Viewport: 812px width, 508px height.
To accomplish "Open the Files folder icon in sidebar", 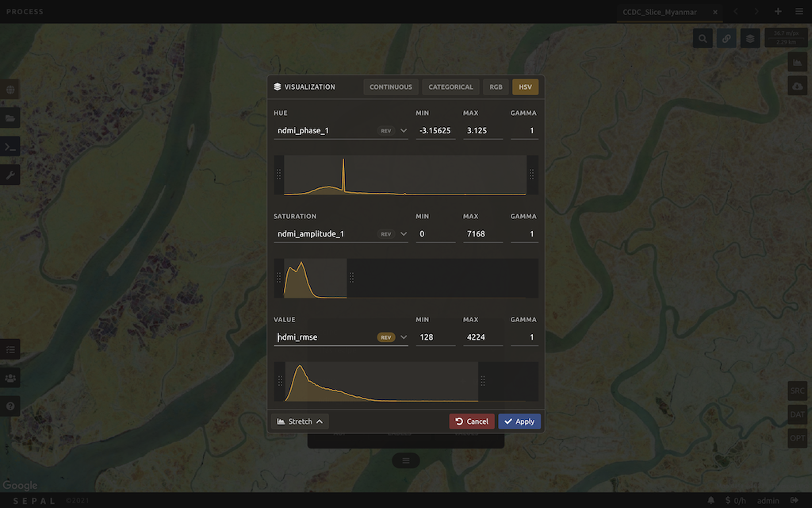I will click(10, 118).
